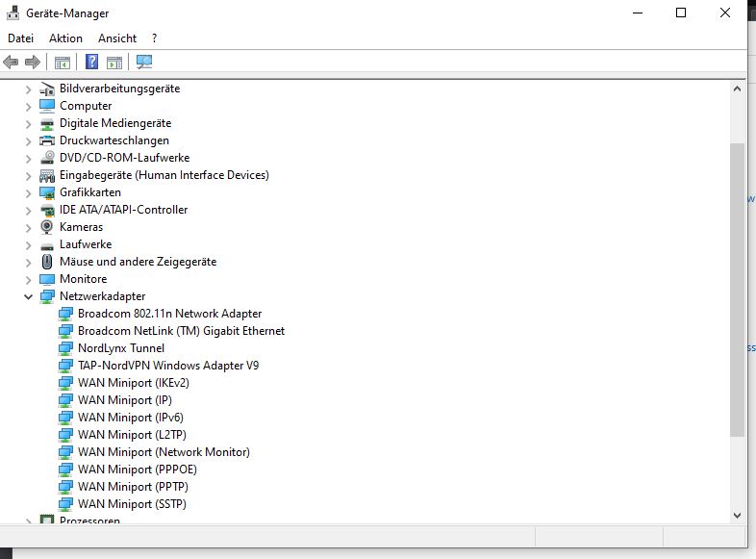
Task: Expand the Computer node
Action: click(x=28, y=107)
